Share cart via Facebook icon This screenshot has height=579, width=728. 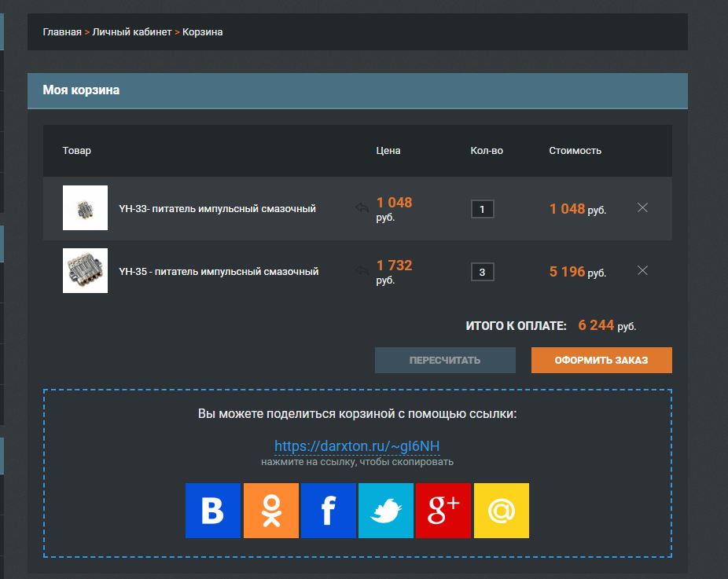pyautogui.click(x=329, y=511)
